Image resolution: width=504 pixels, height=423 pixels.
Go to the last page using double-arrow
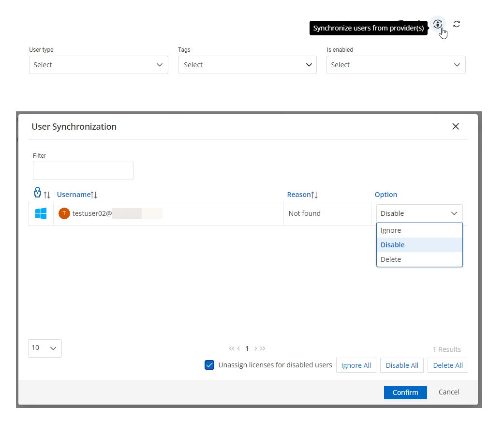[263, 348]
